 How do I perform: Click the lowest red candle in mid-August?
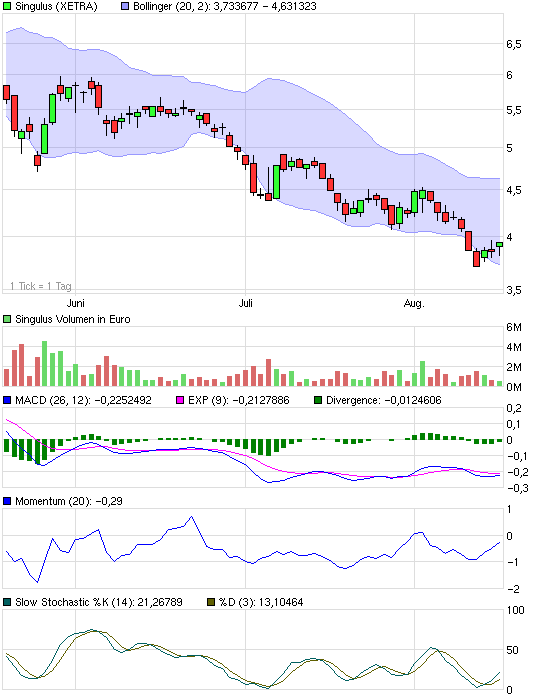(476, 259)
